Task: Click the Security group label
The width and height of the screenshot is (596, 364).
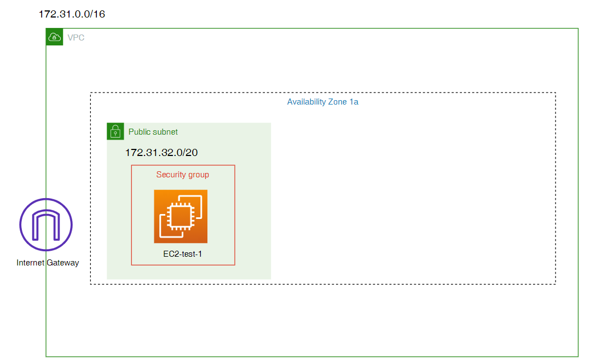Action: pyautogui.click(x=182, y=175)
